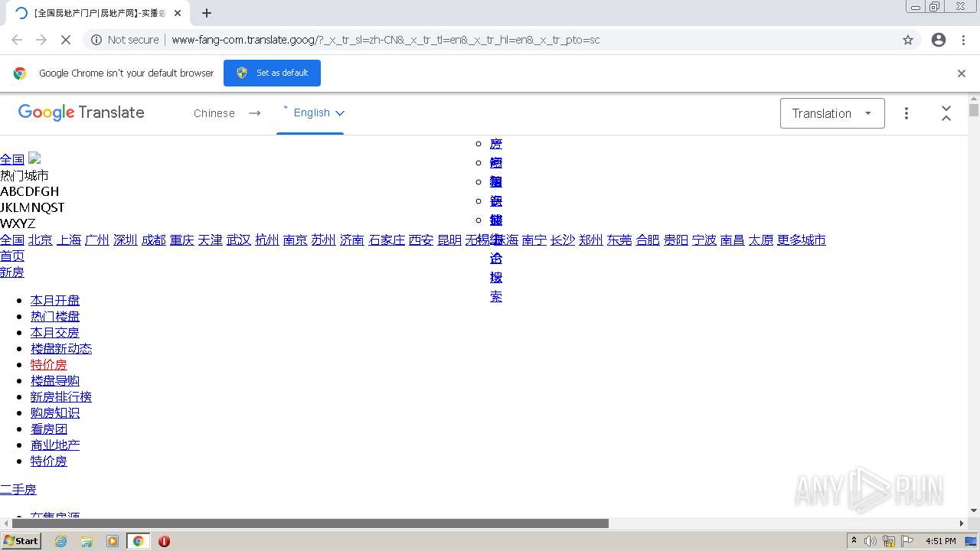Open the 看房团 link
Image resolution: width=980 pixels, height=551 pixels.
tap(49, 429)
